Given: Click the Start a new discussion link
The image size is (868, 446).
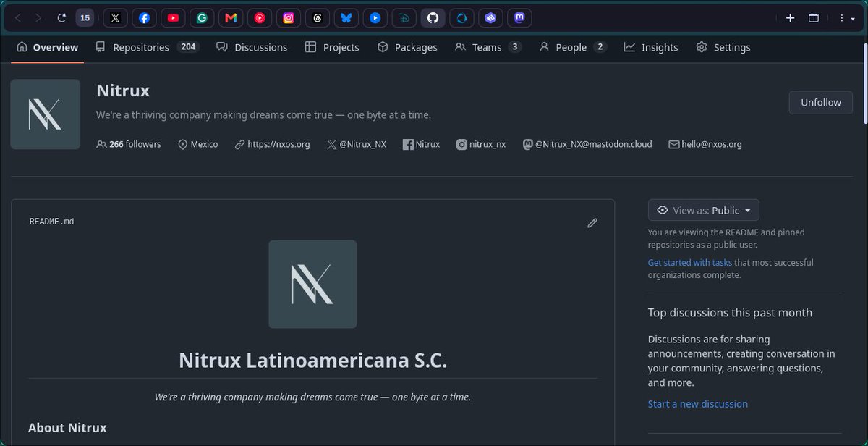Looking at the screenshot, I should point(698,404).
